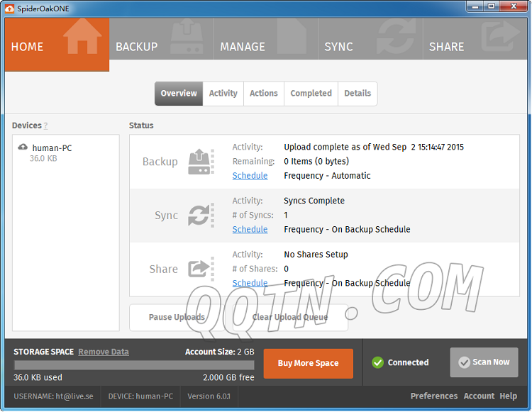Click the Devices help question mark
The width and height of the screenshot is (532, 412).
coord(45,126)
